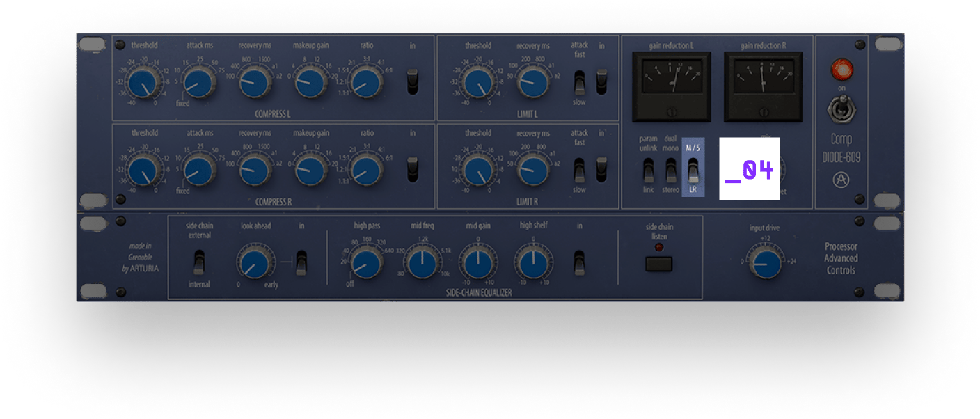Adjust the Limit R recovery ms knob
Image resolution: width=980 pixels, height=419 pixels.
pyautogui.click(x=533, y=171)
